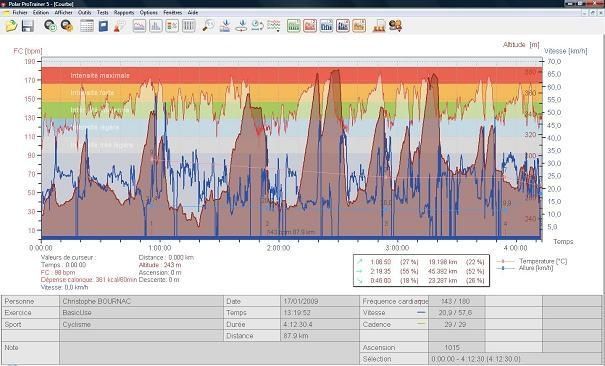Viewport: 605px width, 366px height.
Task: Open the Aide menu
Action: coord(193,12)
